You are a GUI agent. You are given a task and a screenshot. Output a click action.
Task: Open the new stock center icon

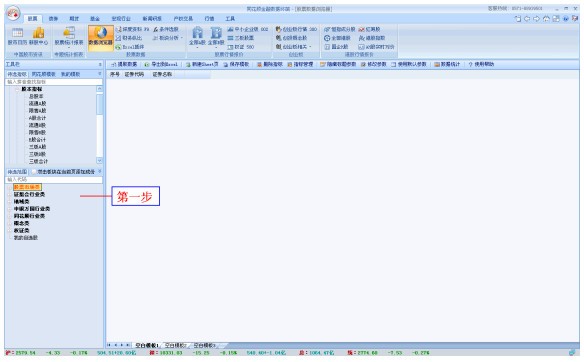point(38,36)
